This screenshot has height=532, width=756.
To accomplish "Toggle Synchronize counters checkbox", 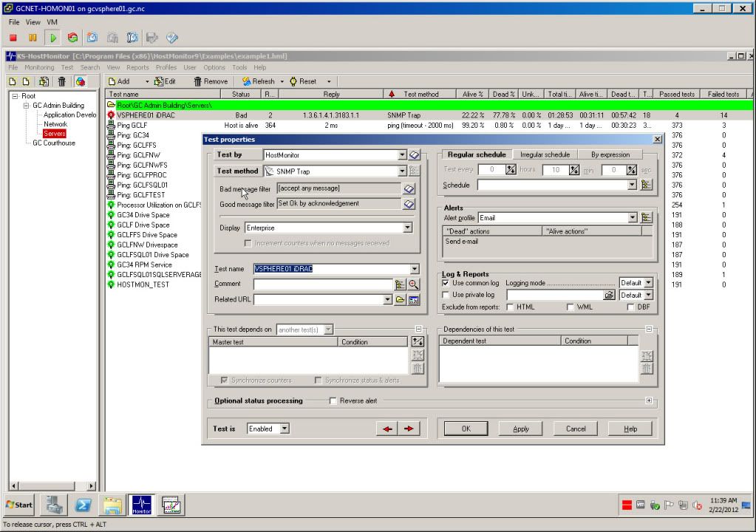I will point(224,381).
